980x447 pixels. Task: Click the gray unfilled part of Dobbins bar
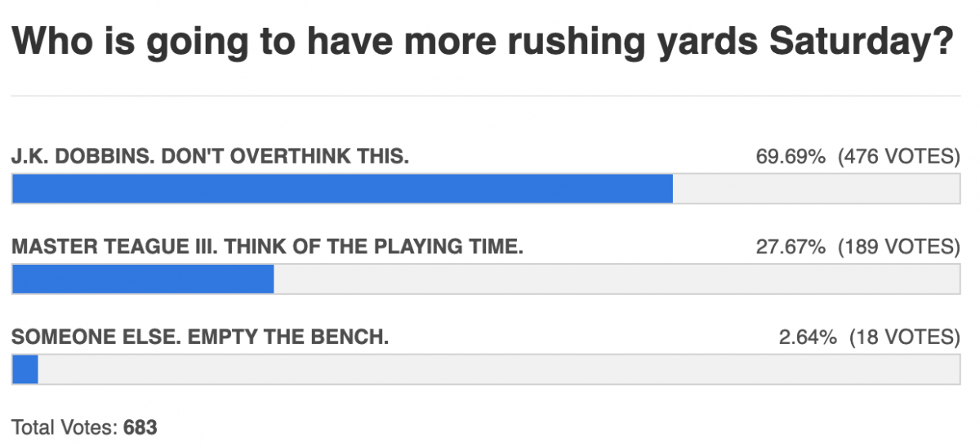click(x=816, y=189)
